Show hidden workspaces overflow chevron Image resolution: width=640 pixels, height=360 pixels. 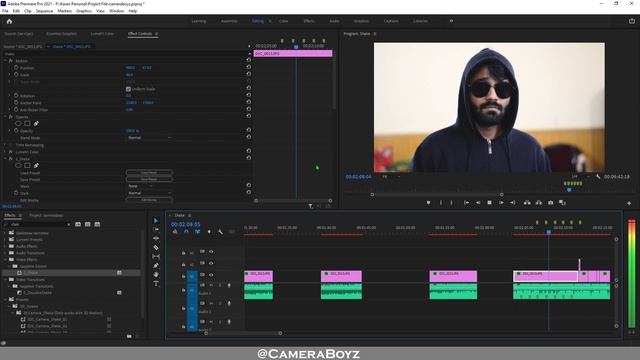[x=451, y=21]
